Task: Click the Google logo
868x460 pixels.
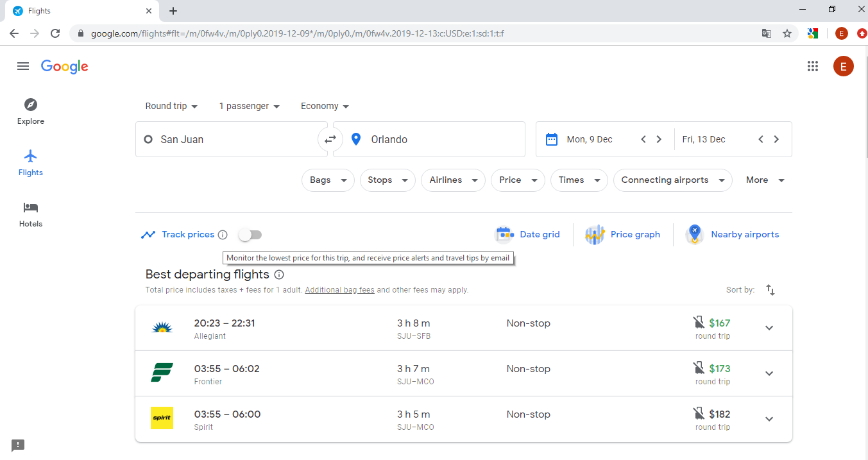Action: pos(65,67)
